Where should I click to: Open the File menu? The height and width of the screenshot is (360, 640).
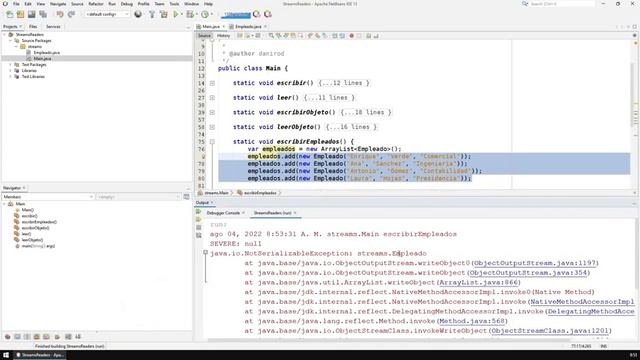tap(16, 4)
